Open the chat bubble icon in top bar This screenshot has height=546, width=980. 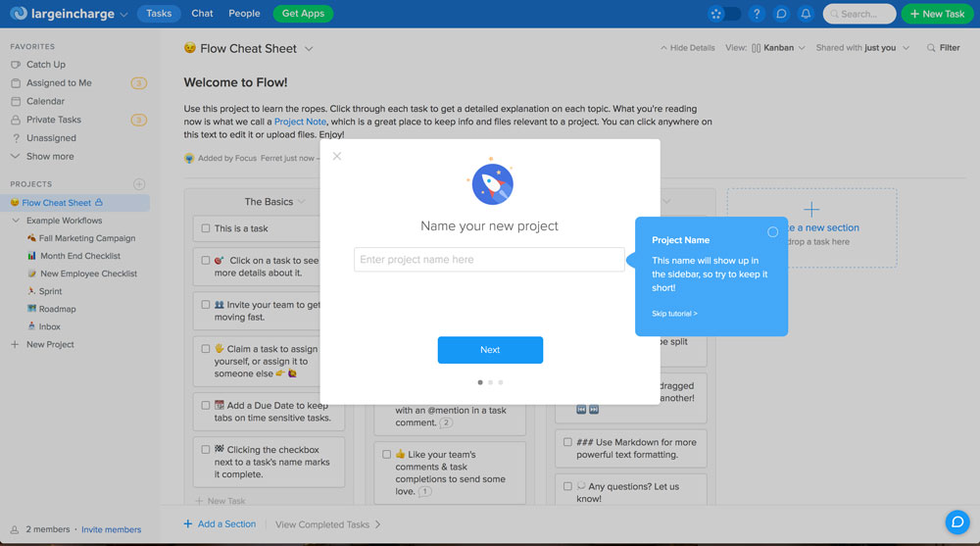click(x=781, y=14)
